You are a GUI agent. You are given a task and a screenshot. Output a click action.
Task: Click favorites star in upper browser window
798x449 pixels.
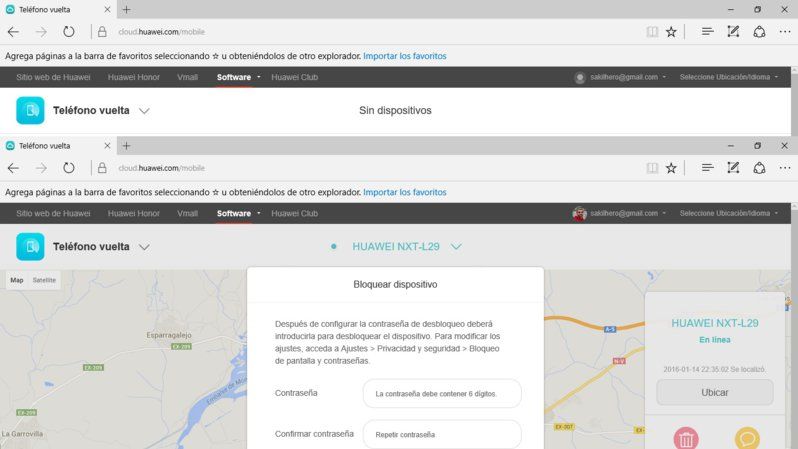[671, 32]
